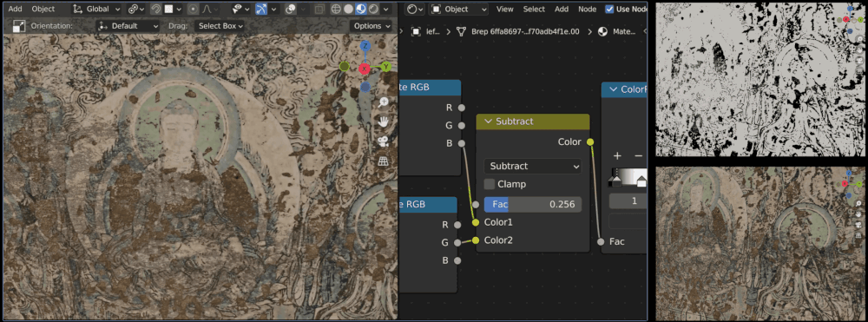Open the View menu in node editor
This screenshot has height=322, width=868.
pyautogui.click(x=505, y=9)
